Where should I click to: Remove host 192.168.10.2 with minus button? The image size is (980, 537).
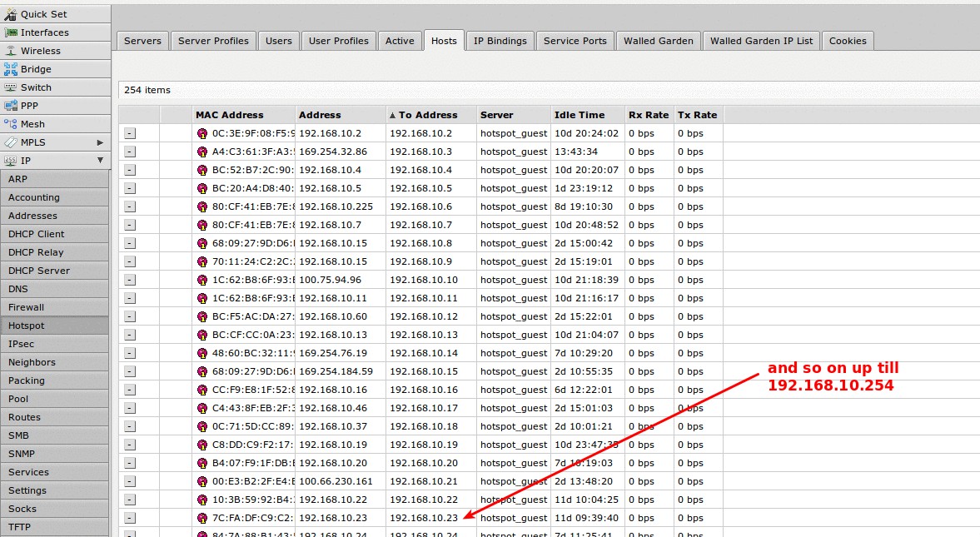coord(130,133)
